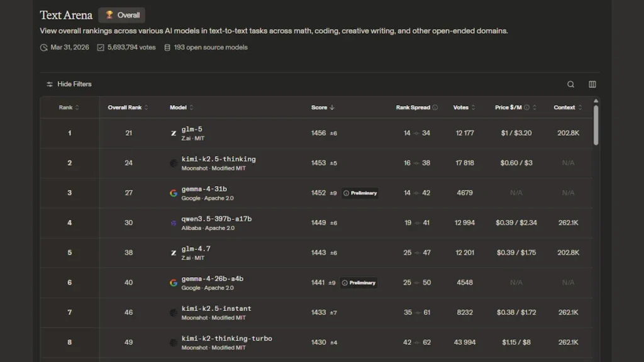Select the votes value 43 994
This screenshot has width=644, height=362.
(x=465, y=343)
